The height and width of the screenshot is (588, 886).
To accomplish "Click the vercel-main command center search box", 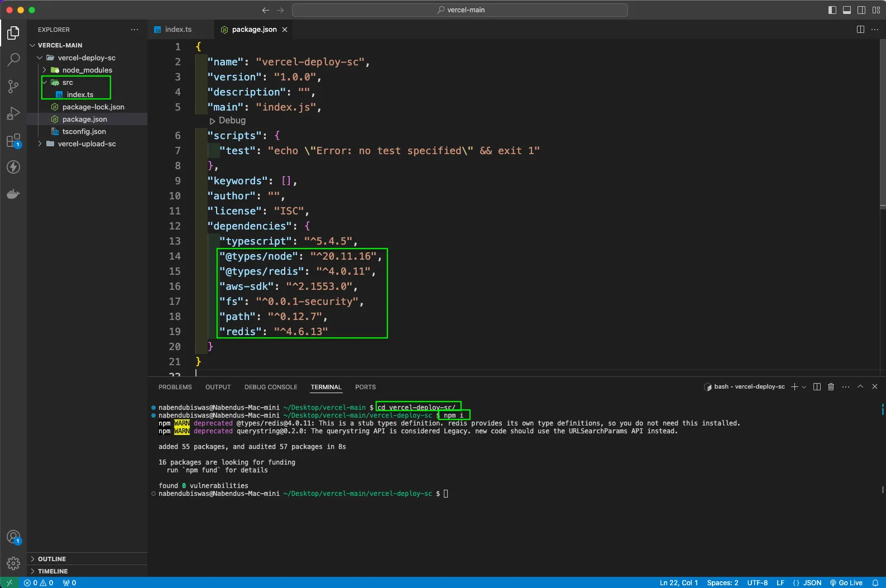I will 460,10.
